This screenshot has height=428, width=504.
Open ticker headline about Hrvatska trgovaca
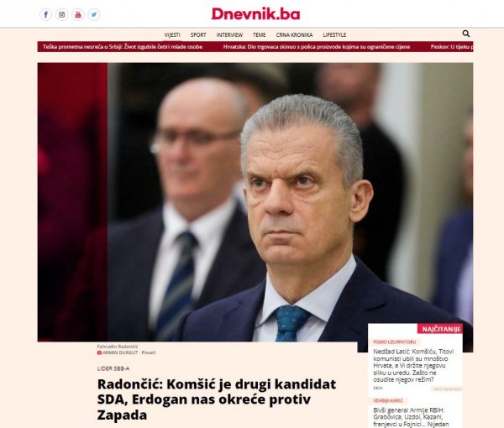[x=317, y=46]
